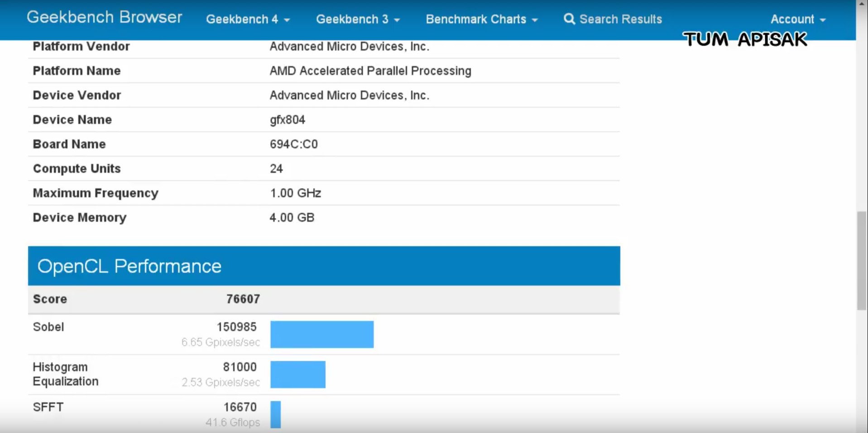Select the Platform Name label
This screenshot has height=433, width=868.
click(77, 71)
